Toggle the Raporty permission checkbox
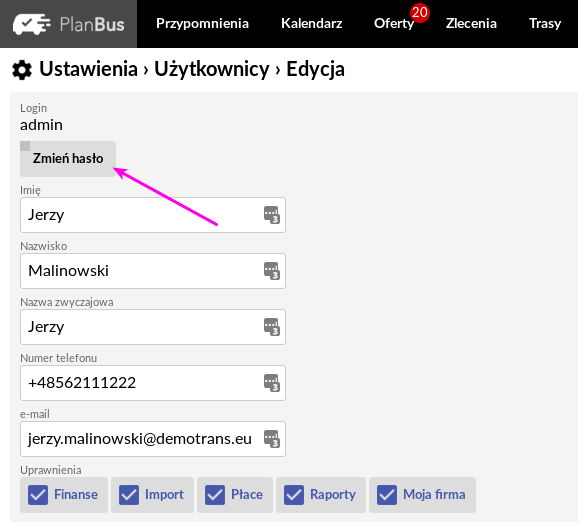Viewport: 578px width, 522px height. (x=294, y=495)
